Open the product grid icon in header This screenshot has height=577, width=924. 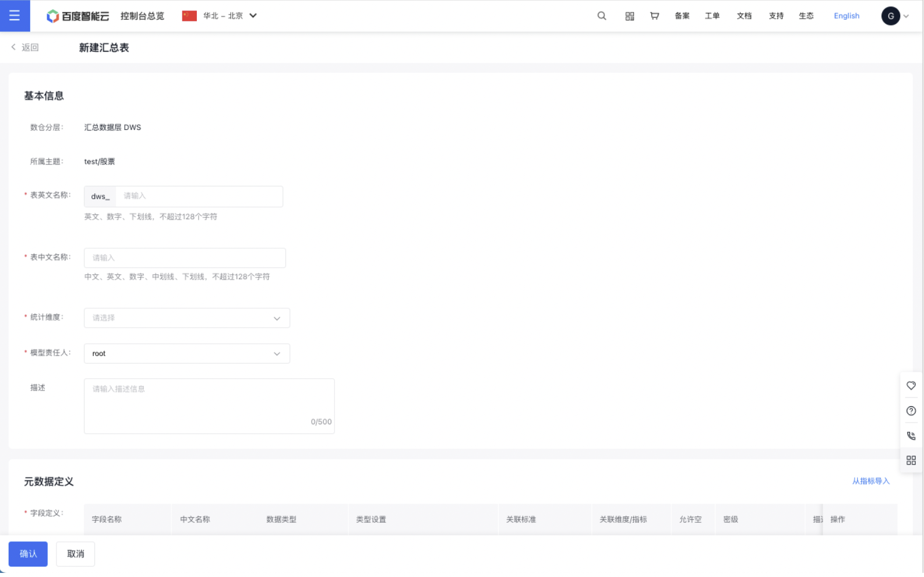pyautogui.click(x=630, y=16)
